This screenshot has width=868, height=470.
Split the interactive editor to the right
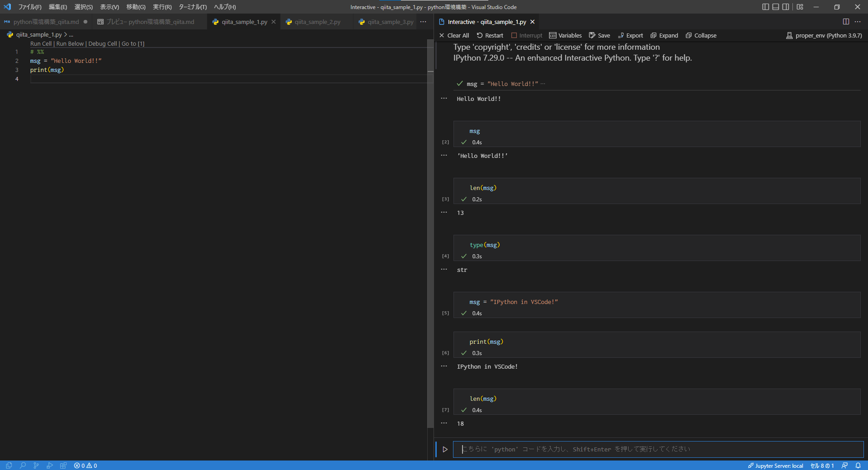pyautogui.click(x=846, y=22)
